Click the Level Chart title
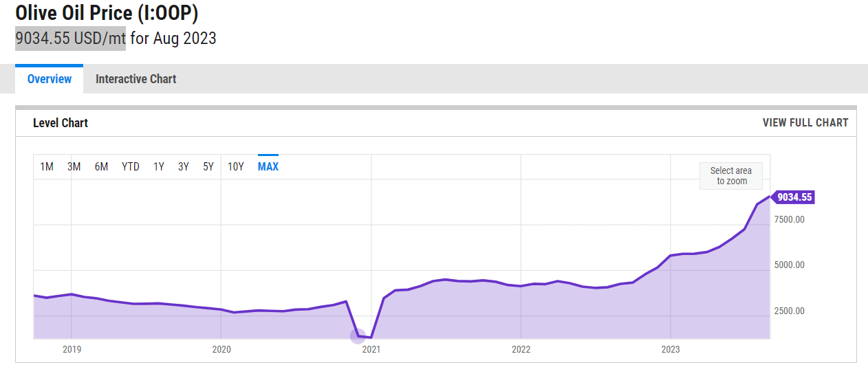868x376 pixels. click(x=61, y=123)
